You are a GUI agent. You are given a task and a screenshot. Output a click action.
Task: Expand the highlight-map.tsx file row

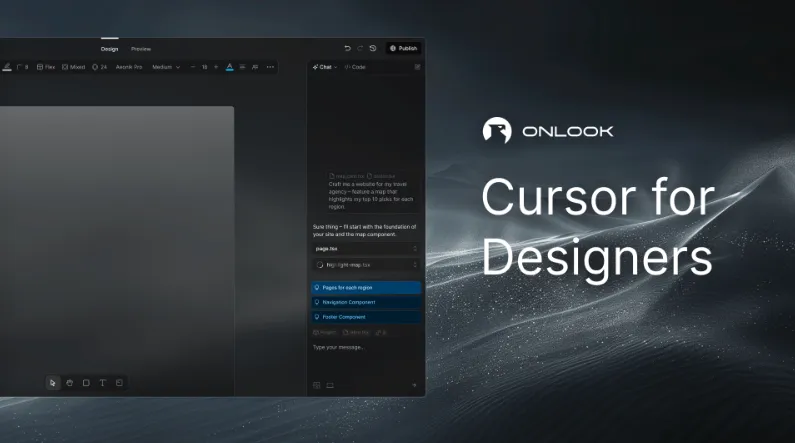click(x=366, y=265)
